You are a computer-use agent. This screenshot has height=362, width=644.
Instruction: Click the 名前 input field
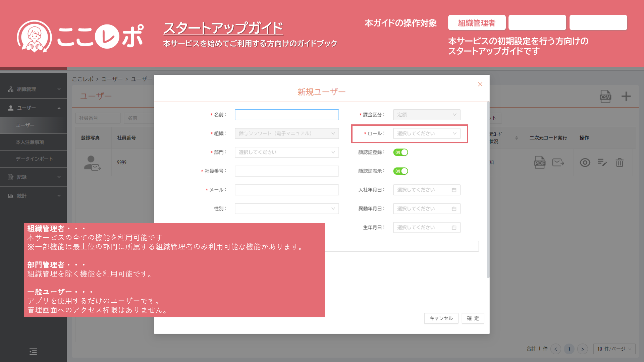pyautogui.click(x=286, y=115)
